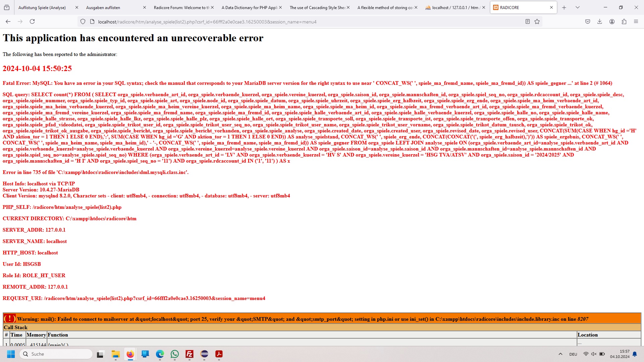The image size is (644, 362).
Task: Open recent browsing Firefox View button
Action: pyautogui.click(x=7, y=7)
